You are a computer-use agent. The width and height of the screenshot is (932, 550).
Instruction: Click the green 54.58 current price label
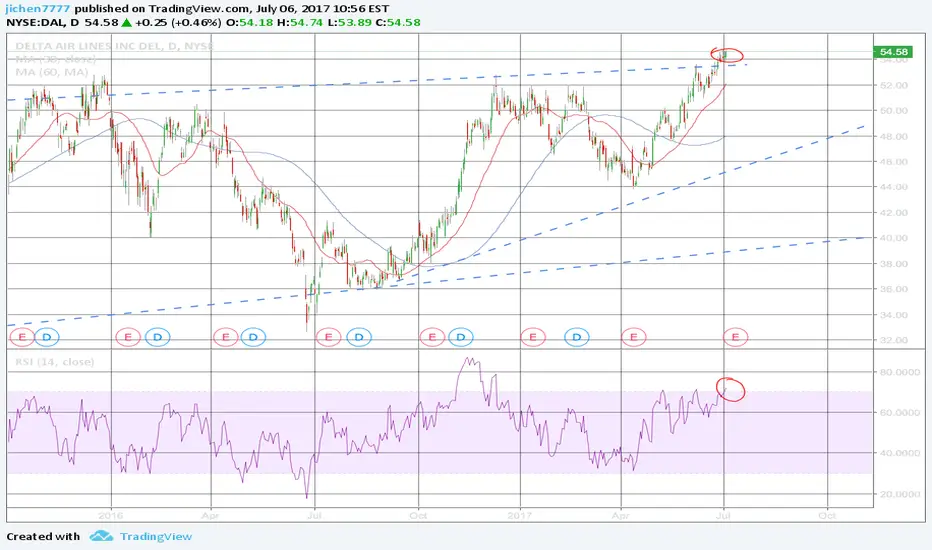893,52
